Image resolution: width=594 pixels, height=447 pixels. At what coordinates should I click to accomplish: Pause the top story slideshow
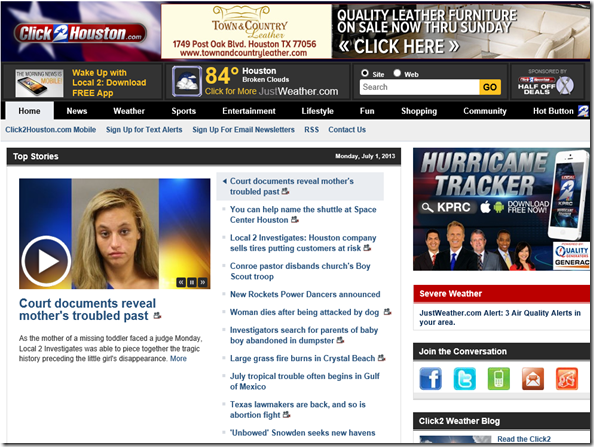click(x=192, y=282)
